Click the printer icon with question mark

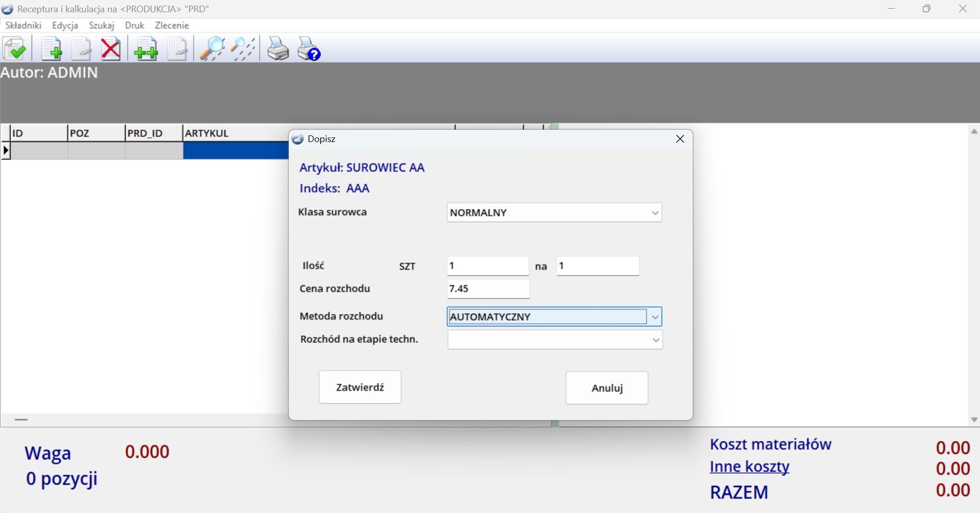pyautogui.click(x=309, y=49)
